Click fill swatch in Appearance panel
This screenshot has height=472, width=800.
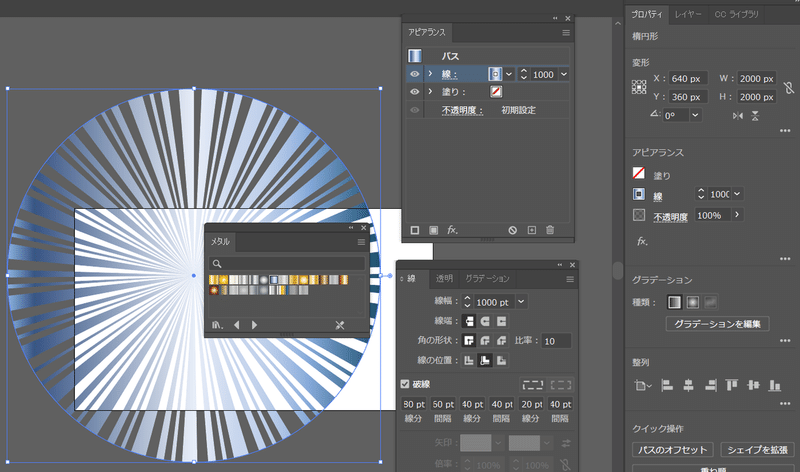point(495,92)
